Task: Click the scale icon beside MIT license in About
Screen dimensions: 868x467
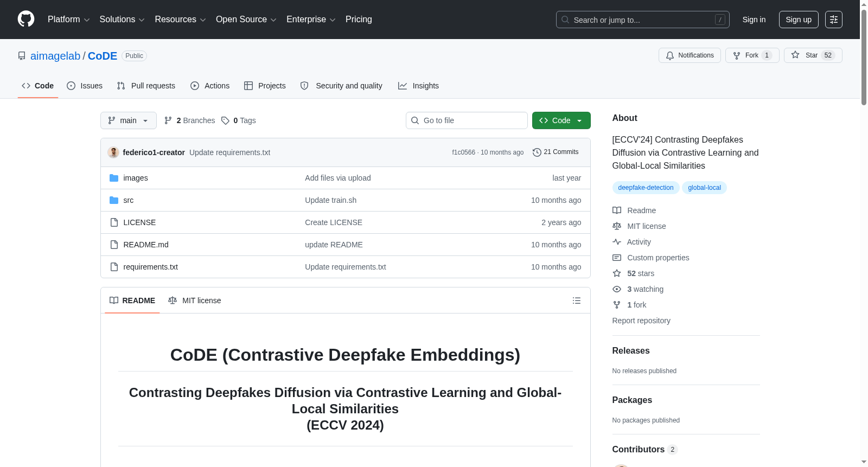Action: pos(617,226)
